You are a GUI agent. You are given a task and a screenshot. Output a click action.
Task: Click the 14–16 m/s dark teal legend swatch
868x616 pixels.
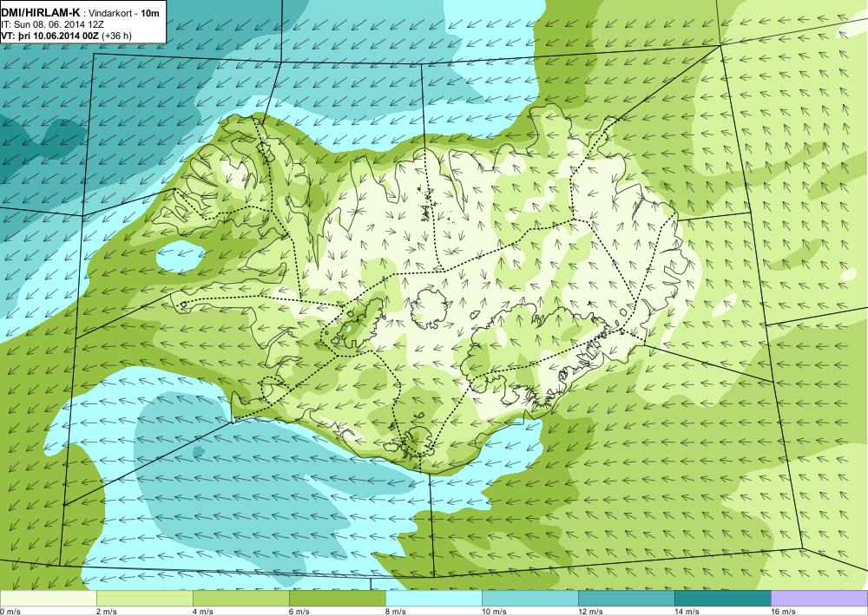tap(722, 599)
